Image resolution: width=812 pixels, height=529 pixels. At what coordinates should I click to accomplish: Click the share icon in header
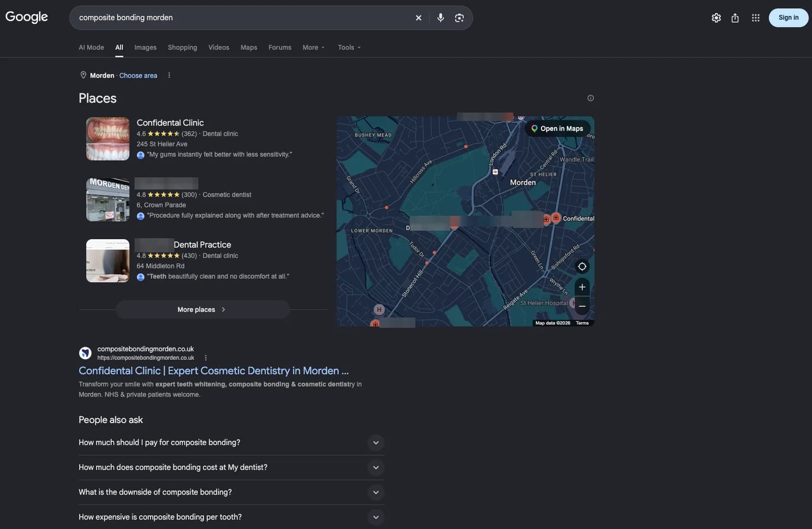pos(735,18)
